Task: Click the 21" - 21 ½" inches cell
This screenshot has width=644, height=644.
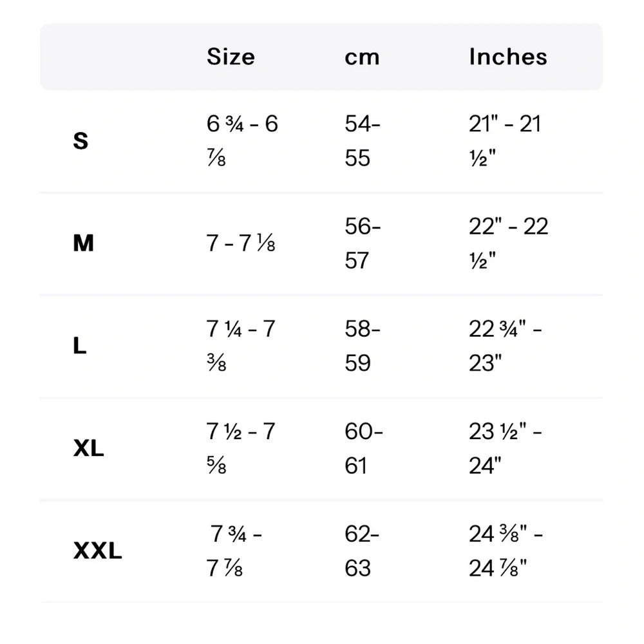Action: point(505,141)
